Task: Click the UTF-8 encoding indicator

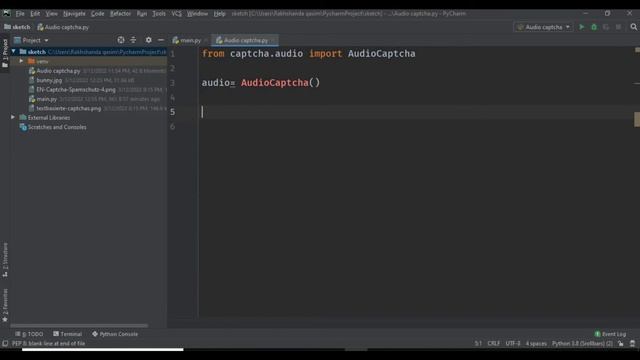Action: tap(513, 343)
